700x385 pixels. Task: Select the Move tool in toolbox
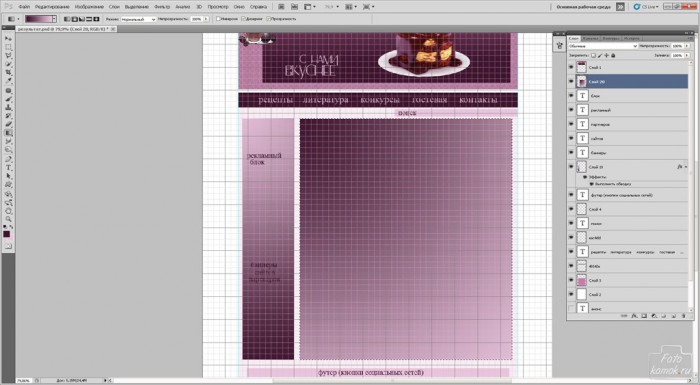(x=8, y=39)
